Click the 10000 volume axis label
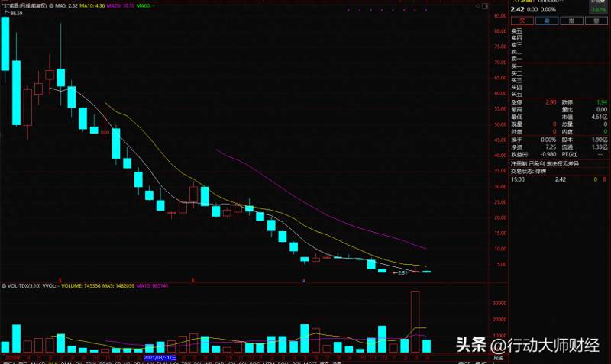Image resolution: width=611 pixels, height=364 pixels. 500,336
